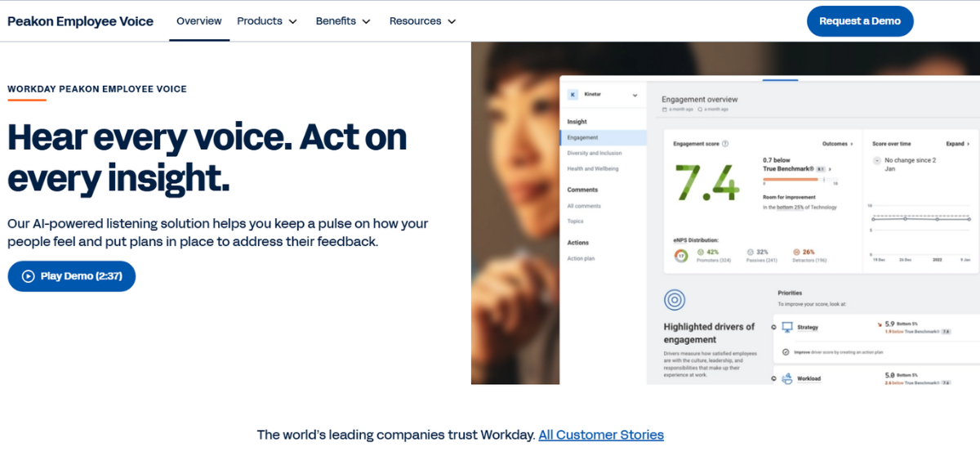Click the eNPS donut chart showing 17
This screenshot has height=465, width=980.
click(681, 256)
